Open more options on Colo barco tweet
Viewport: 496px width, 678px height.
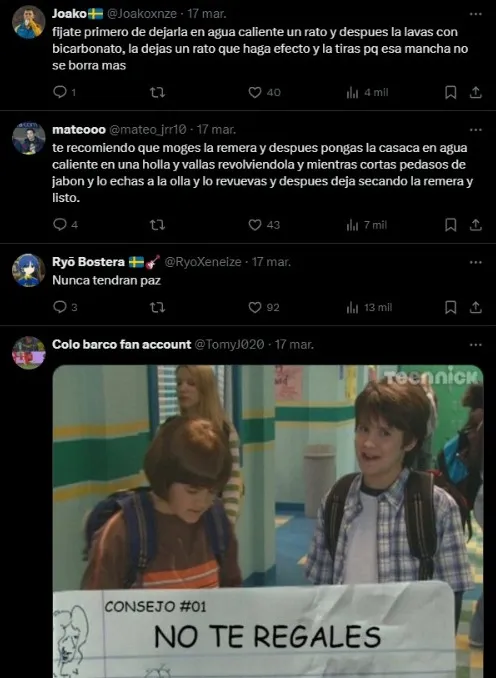click(475, 345)
